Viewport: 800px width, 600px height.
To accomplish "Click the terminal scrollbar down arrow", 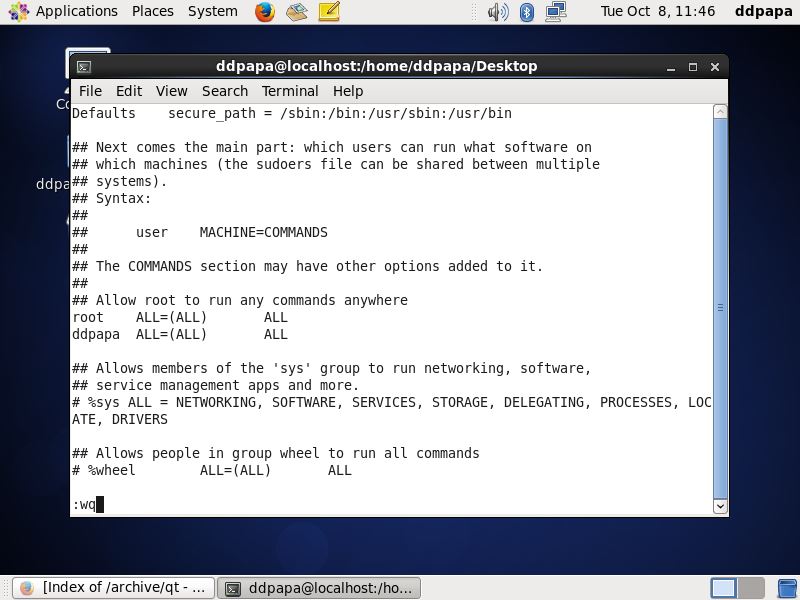I will coord(720,506).
